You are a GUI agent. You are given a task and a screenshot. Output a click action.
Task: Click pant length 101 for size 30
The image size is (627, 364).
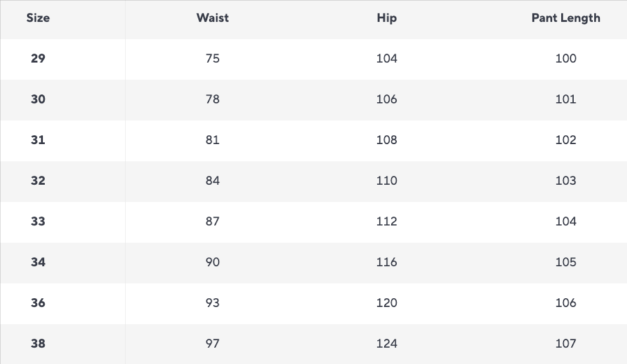(565, 99)
